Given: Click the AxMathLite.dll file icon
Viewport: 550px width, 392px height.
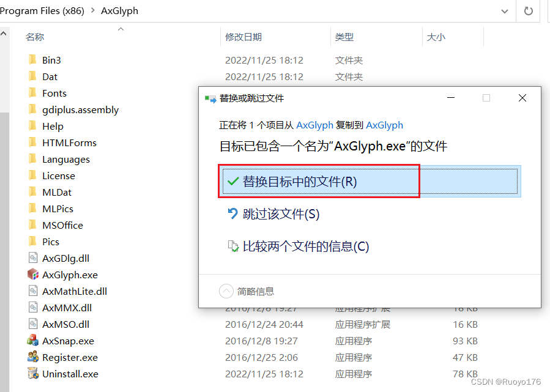Looking at the screenshot, I should click(32, 291).
